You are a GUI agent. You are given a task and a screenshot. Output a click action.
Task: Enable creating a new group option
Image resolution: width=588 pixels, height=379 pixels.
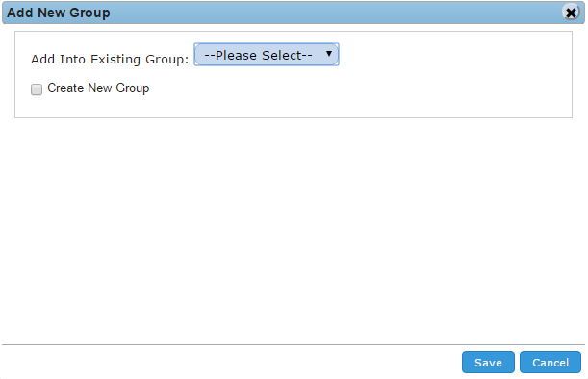[37, 89]
